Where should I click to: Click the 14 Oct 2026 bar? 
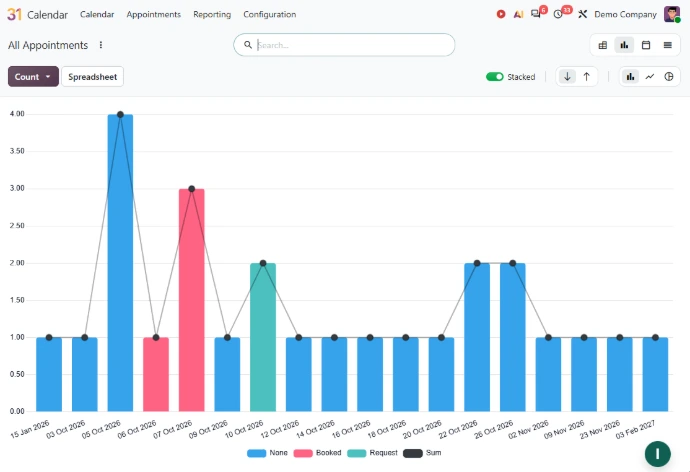pos(334,375)
